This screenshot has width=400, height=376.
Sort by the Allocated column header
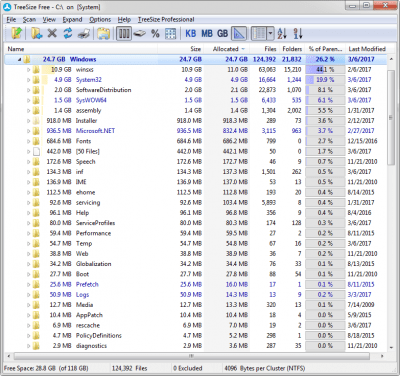(226, 49)
